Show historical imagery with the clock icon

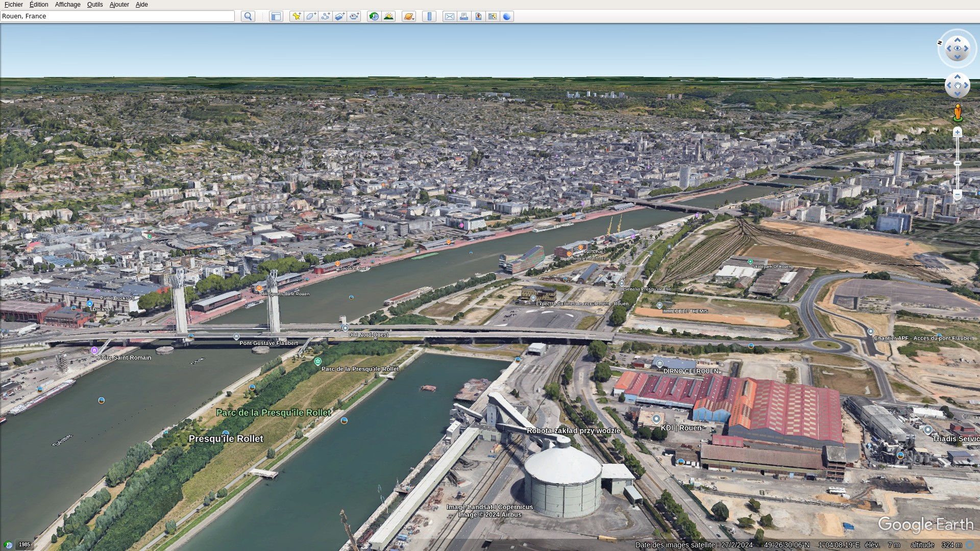pos(374,16)
